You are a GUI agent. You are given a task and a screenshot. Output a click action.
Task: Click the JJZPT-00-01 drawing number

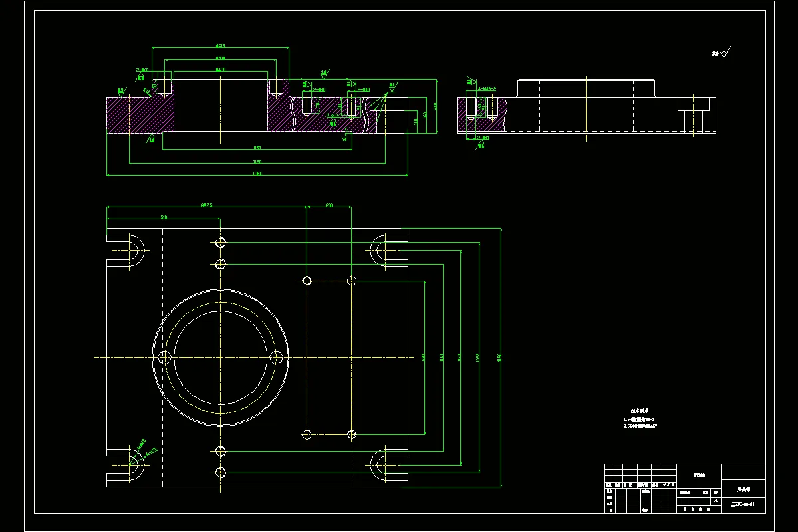pyautogui.click(x=743, y=504)
